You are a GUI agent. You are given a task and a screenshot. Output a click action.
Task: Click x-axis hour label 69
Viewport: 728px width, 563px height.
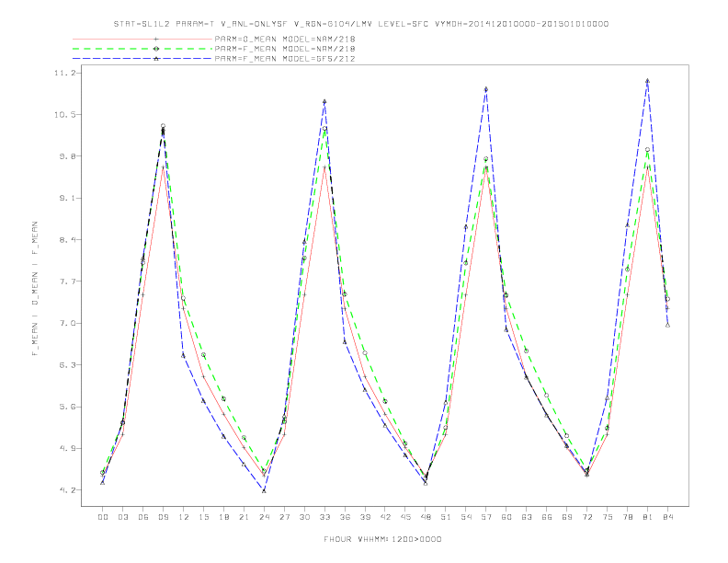pyautogui.click(x=567, y=517)
